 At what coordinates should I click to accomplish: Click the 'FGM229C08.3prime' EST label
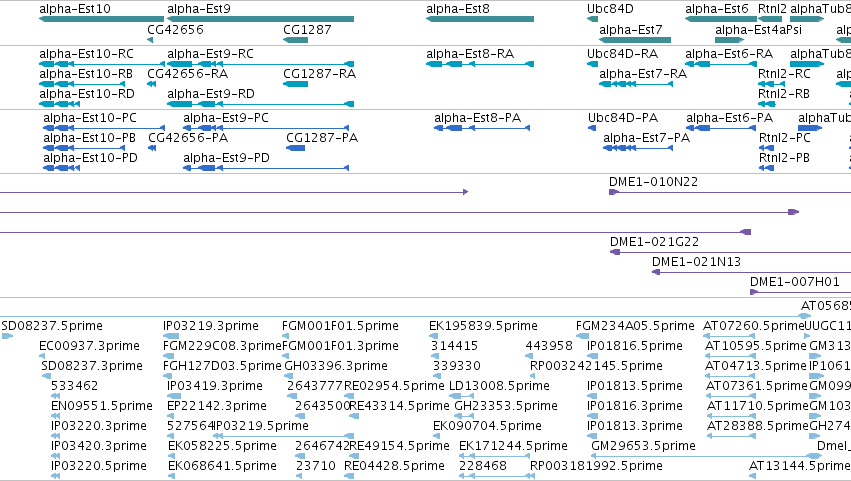[222, 346]
